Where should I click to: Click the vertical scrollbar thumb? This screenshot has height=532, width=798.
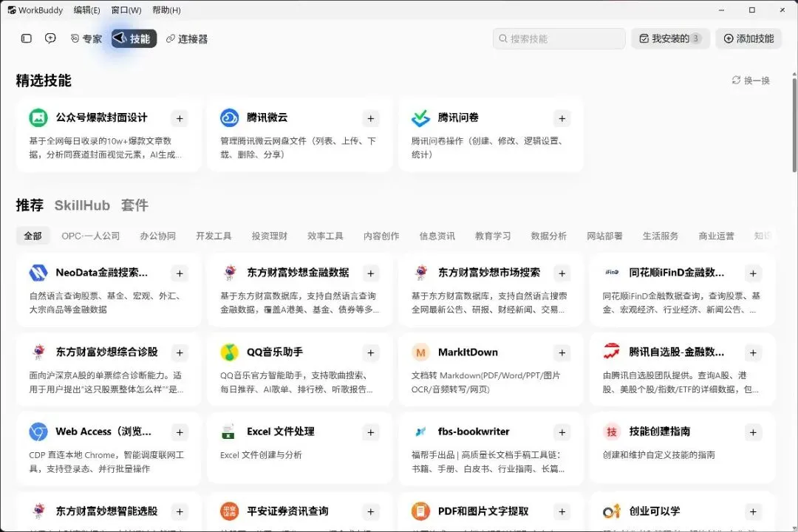pyautogui.click(x=794, y=125)
